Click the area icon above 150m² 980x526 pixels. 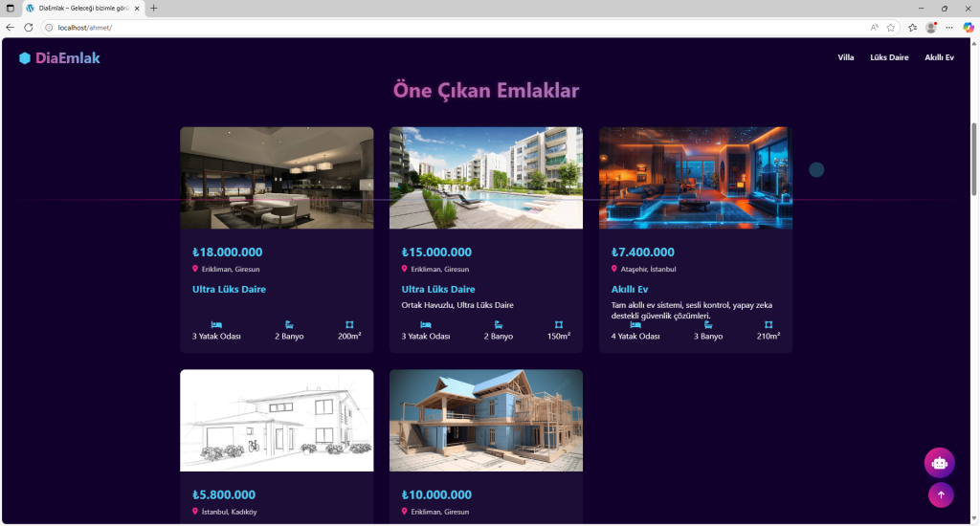pyautogui.click(x=559, y=325)
